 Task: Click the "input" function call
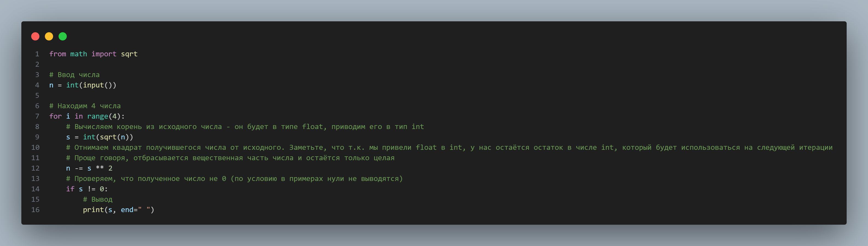pyautogui.click(x=93, y=85)
